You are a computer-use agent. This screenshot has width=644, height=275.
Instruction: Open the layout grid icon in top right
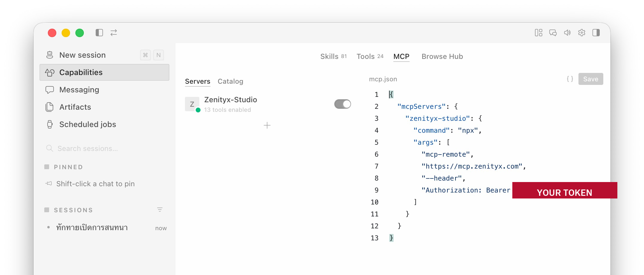539,33
